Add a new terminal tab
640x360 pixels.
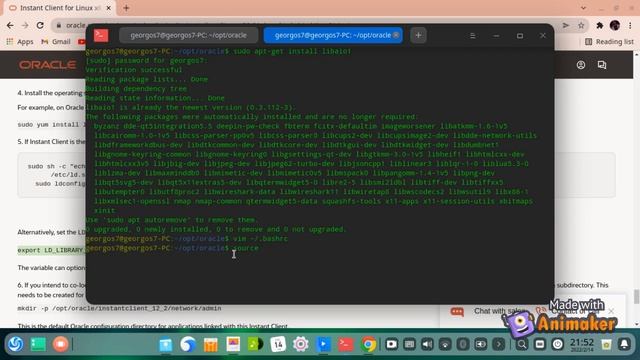418,36
